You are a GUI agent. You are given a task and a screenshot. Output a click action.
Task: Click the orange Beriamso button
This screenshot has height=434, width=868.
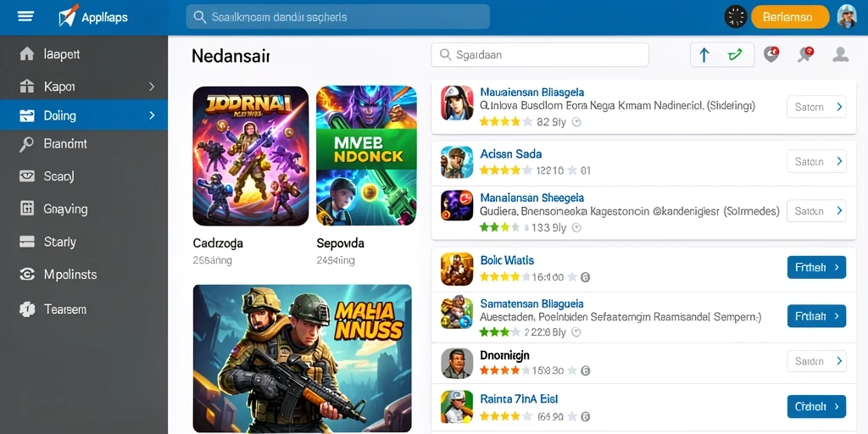click(790, 17)
